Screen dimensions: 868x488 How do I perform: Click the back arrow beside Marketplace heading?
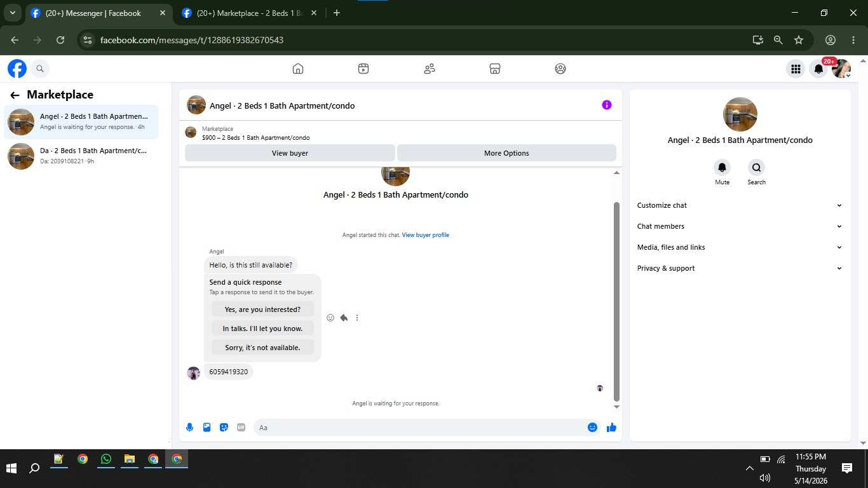pyautogui.click(x=15, y=95)
